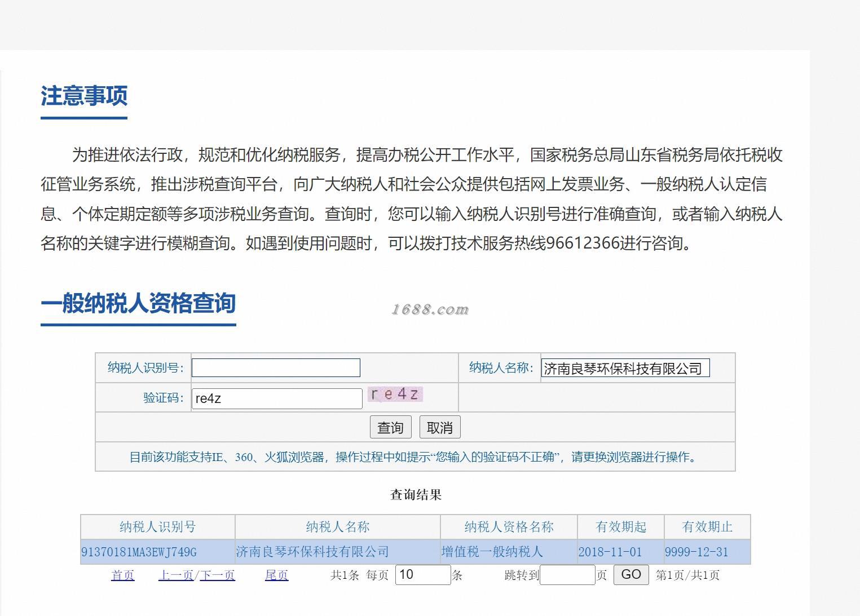860x616 pixels.
Task: Click the 一般纳税人资格查询 heading
Action: (138, 303)
